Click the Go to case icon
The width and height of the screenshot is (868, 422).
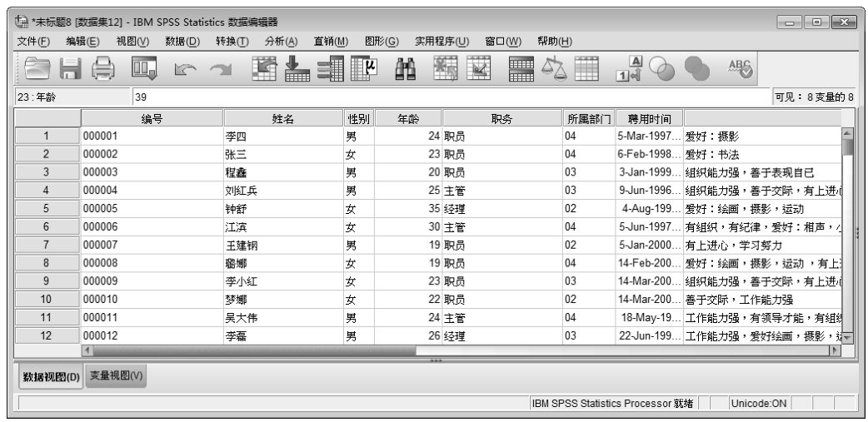[265, 69]
